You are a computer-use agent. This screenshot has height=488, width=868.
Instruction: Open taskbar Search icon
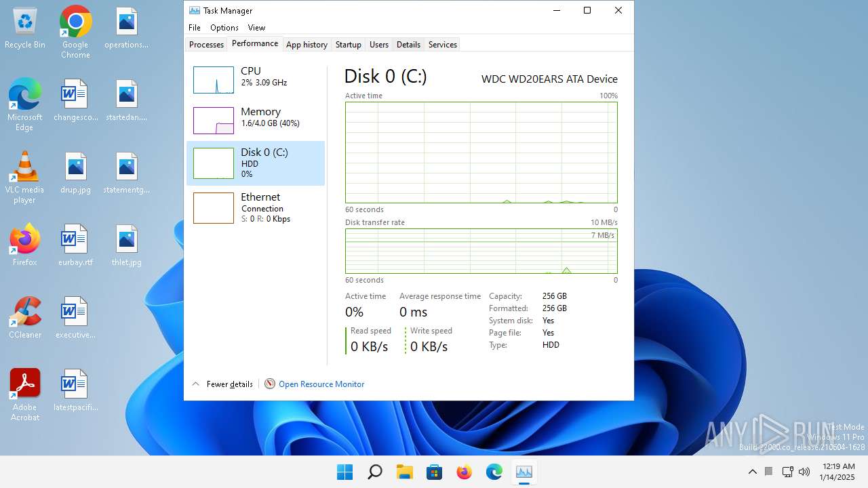374,472
